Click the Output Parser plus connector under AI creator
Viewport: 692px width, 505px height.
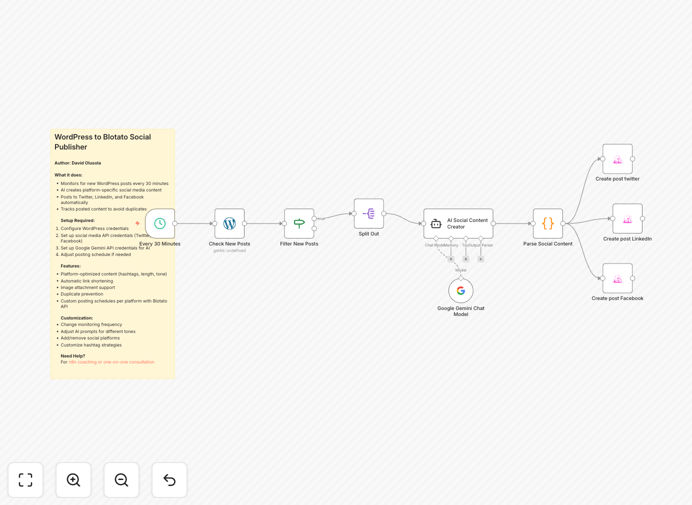(481, 259)
